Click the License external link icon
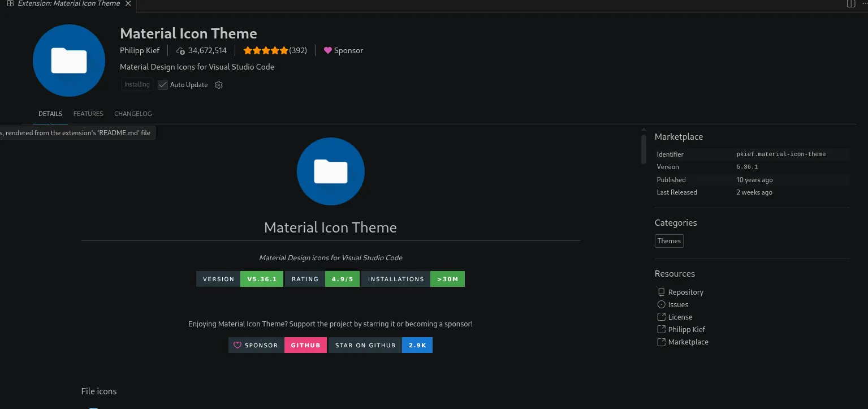Image resolution: width=868 pixels, height=409 pixels. [x=661, y=317]
